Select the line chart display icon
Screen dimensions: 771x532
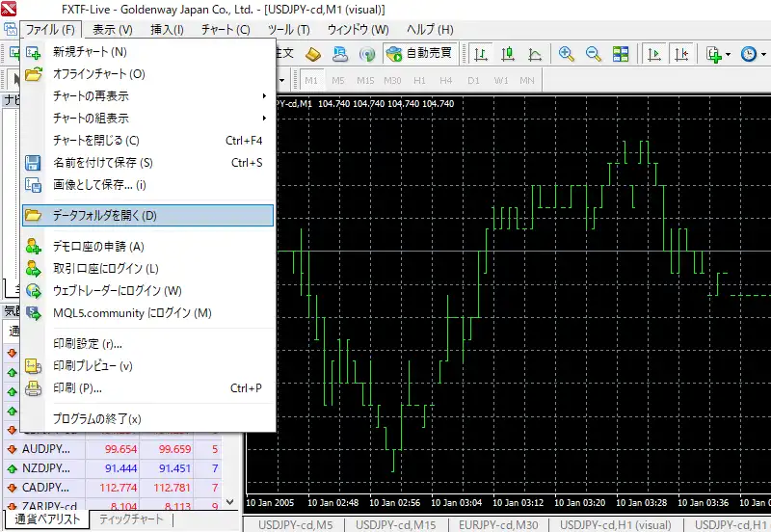533,54
